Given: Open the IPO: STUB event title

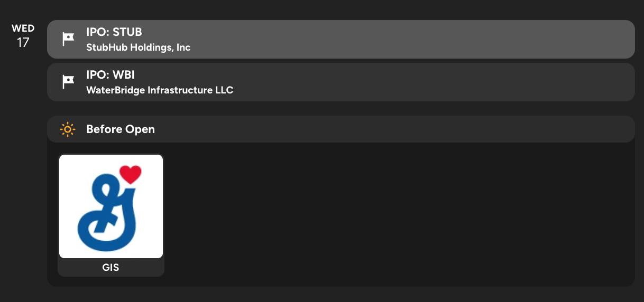Looking at the screenshot, I should [x=114, y=32].
